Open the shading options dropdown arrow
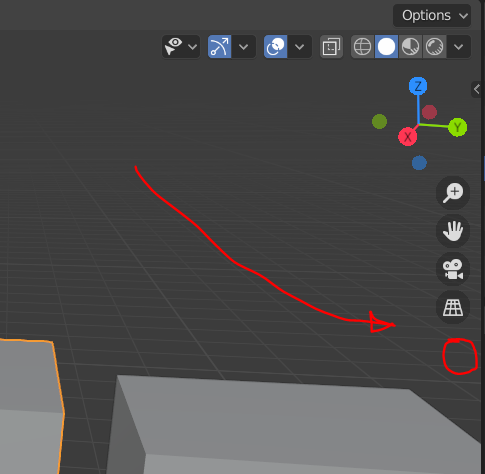Image resolution: width=485 pixels, height=474 pixels. click(x=459, y=47)
